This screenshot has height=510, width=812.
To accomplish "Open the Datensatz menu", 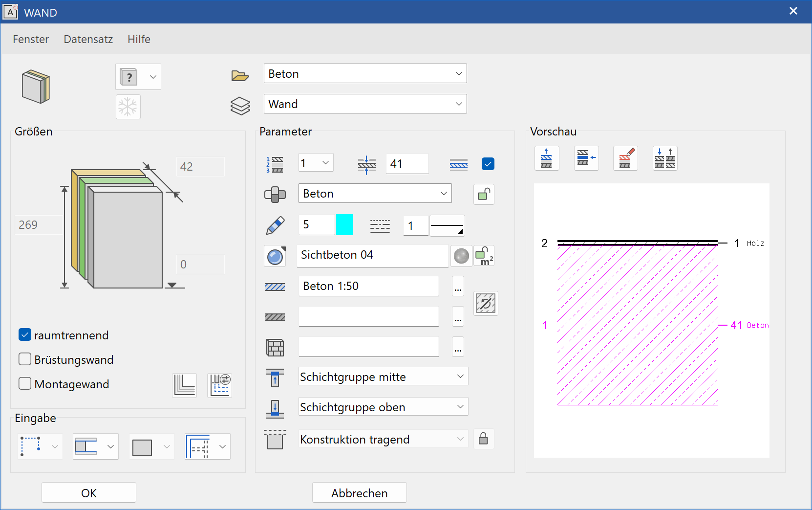I will [88, 39].
